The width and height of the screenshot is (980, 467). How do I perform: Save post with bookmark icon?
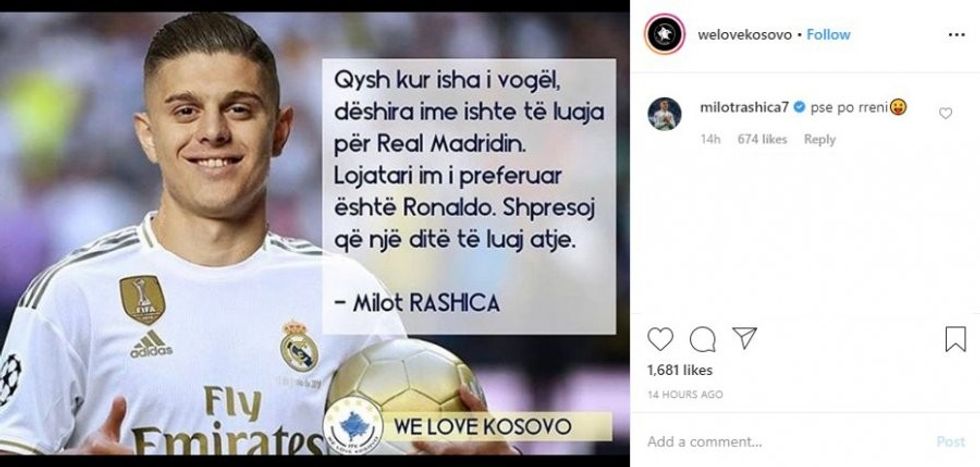click(x=955, y=339)
